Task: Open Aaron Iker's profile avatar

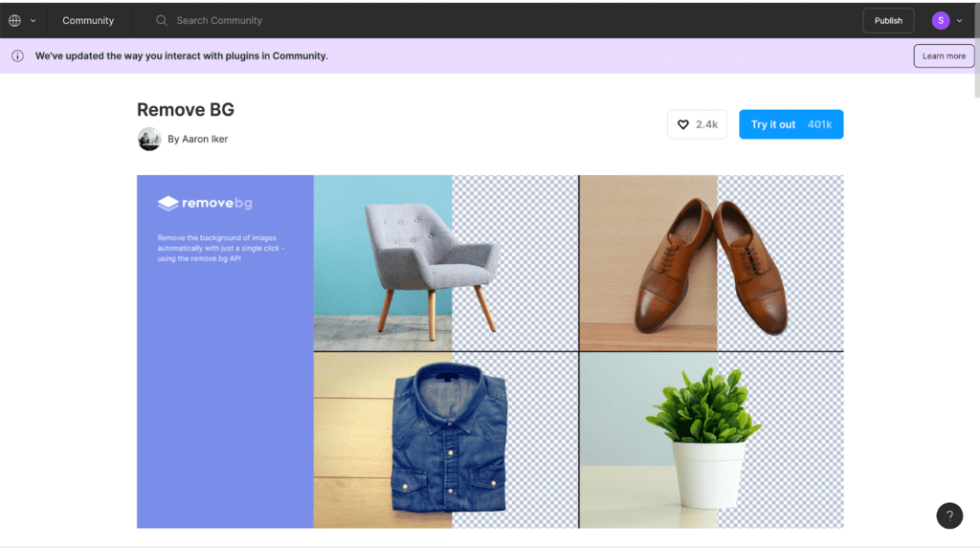Action: pyautogui.click(x=149, y=139)
